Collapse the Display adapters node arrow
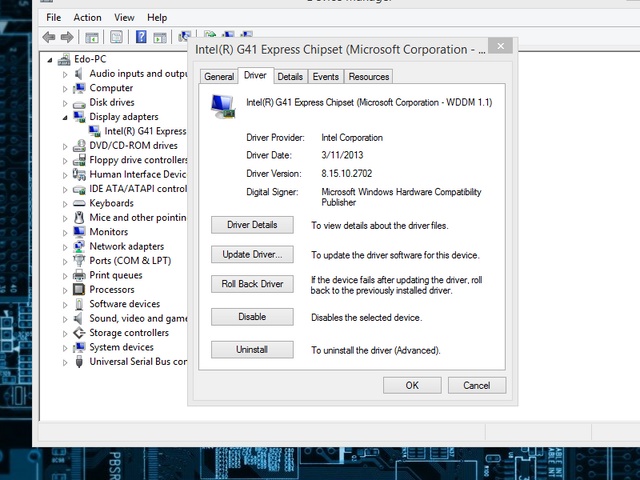This screenshot has height=480, width=640. pyautogui.click(x=65, y=118)
